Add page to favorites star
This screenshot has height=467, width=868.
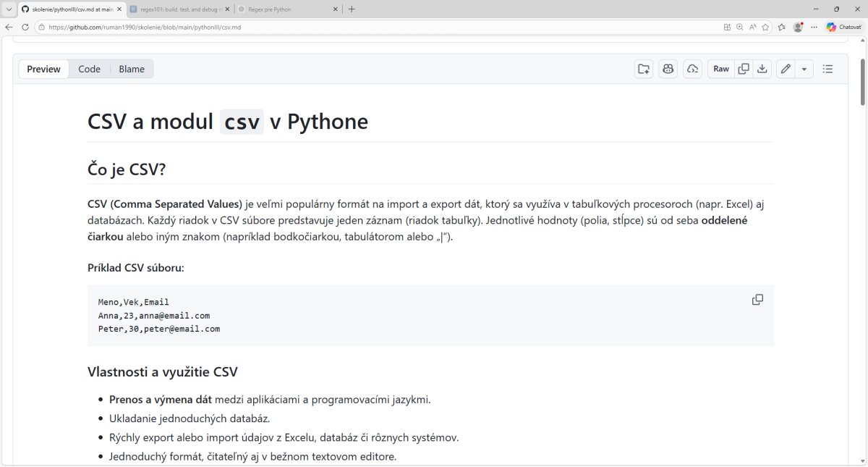point(765,27)
